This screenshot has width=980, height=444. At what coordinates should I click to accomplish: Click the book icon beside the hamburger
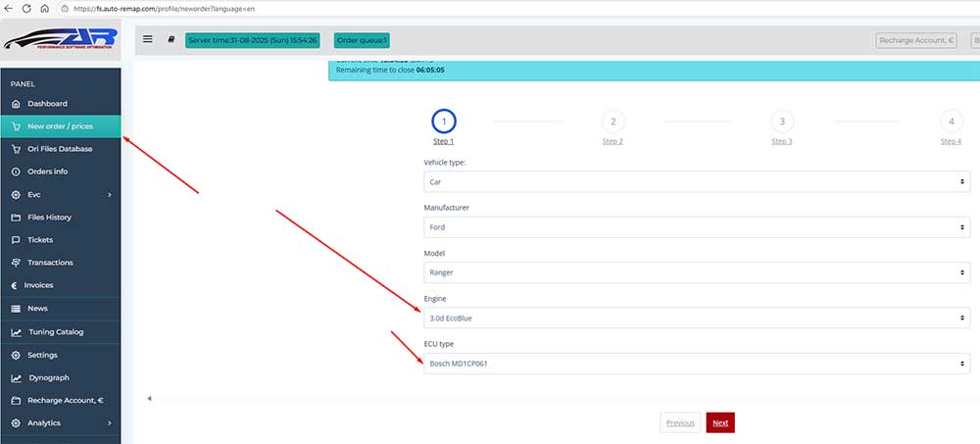point(171,39)
